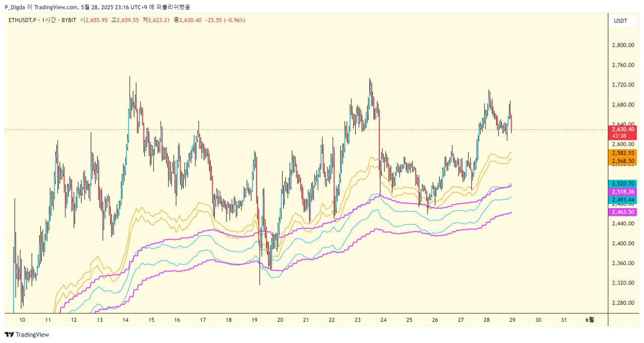The image size is (644, 343).
Task: Click the magenta 2,463.50 price tag
Action: 624,212
